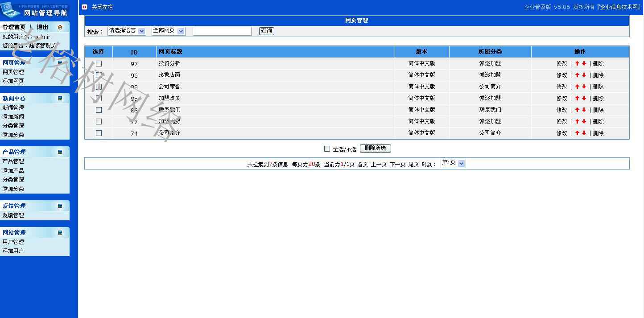Viewport: 644px width, 318px height.
Task: Move 投资分析 row up with red arrow
Action: (x=577, y=63)
